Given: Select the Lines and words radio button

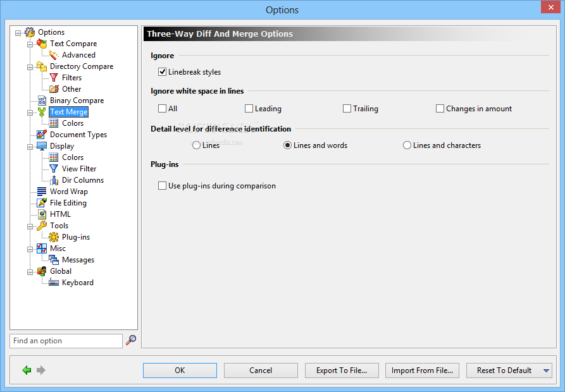Looking at the screenshot, I should coord(287,145).
